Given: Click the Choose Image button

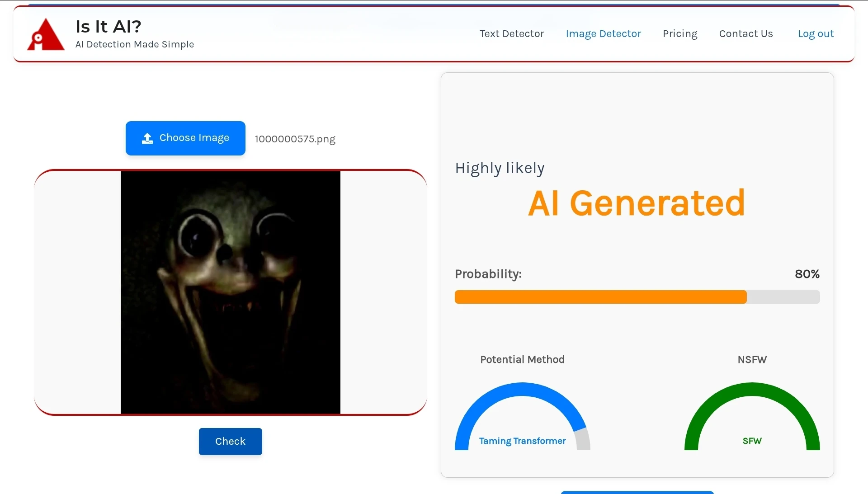Looking at the screenshot, I should tap(185, 138).
